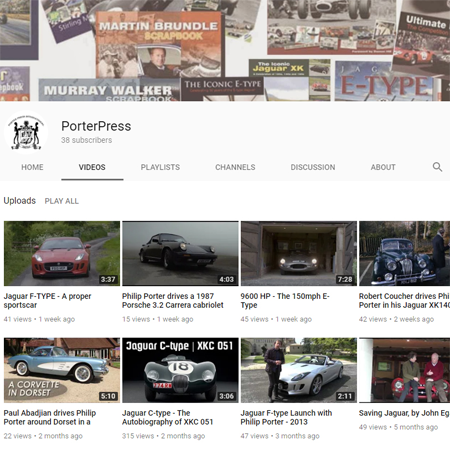450x450 pixels.
Task: Click '47 views • 3 months ago' text
Action: click(x=280, y=436)
